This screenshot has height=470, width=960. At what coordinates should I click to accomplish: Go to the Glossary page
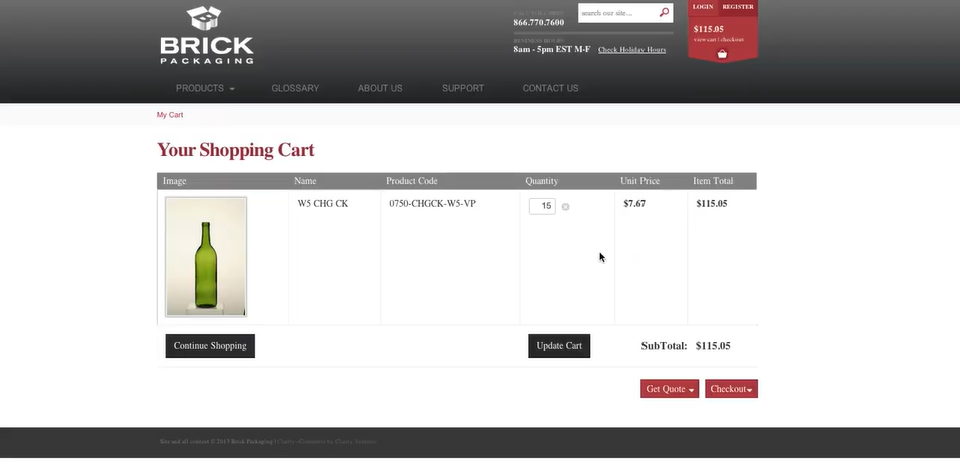pyautogui.click(x=295, y=88)
